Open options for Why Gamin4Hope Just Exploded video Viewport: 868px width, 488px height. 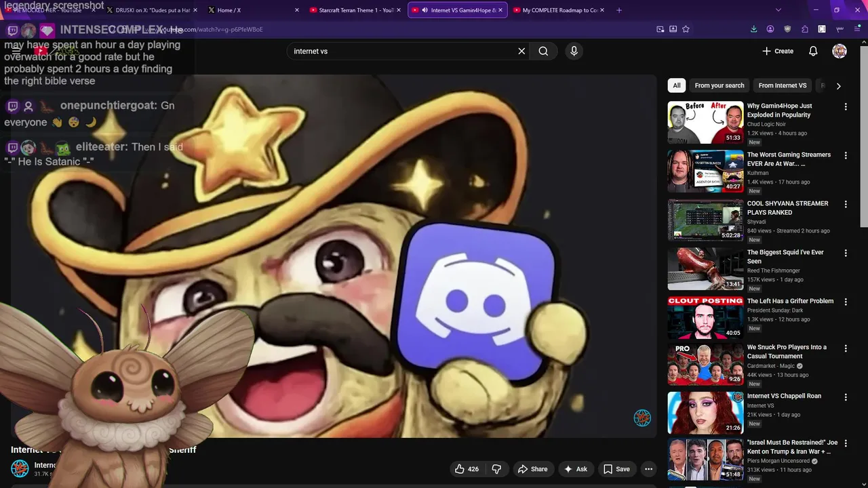click(845, 107)
